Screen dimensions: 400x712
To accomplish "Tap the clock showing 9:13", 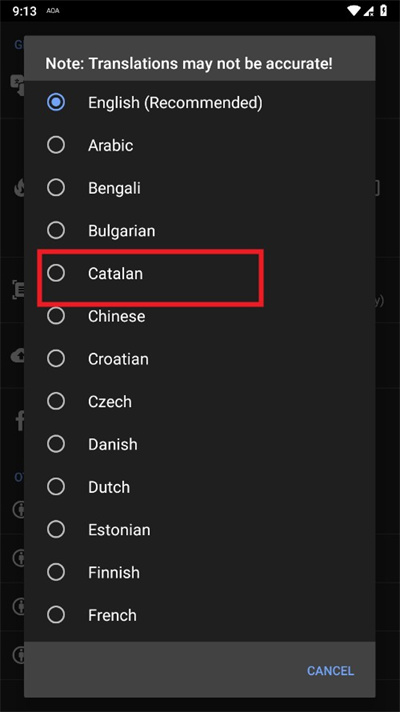I will (x=25, y=11).
